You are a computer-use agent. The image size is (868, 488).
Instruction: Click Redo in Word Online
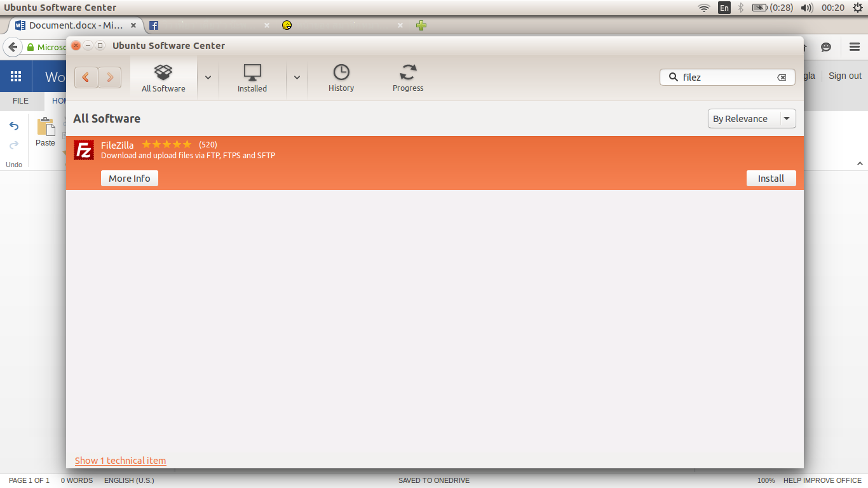click(x=14, y=146)
